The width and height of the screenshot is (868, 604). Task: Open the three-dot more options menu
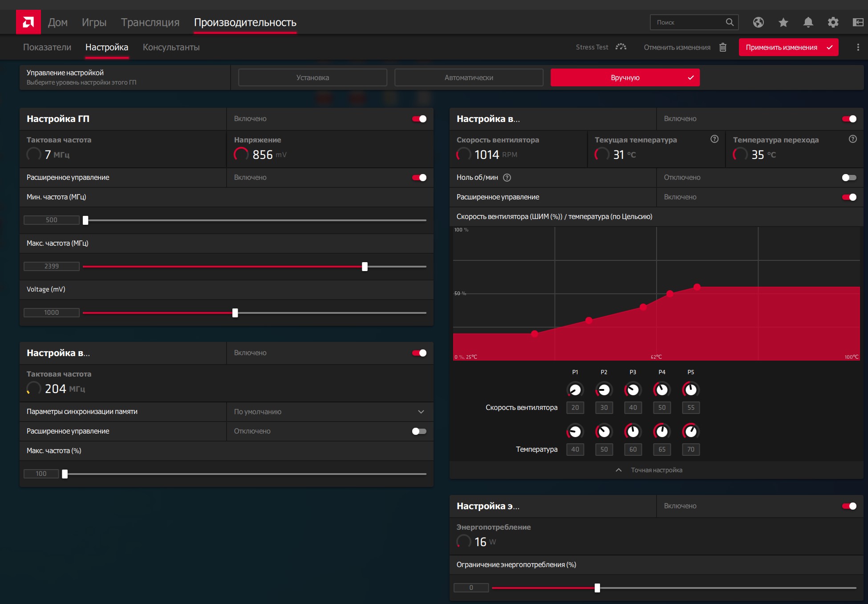point(858,47)
